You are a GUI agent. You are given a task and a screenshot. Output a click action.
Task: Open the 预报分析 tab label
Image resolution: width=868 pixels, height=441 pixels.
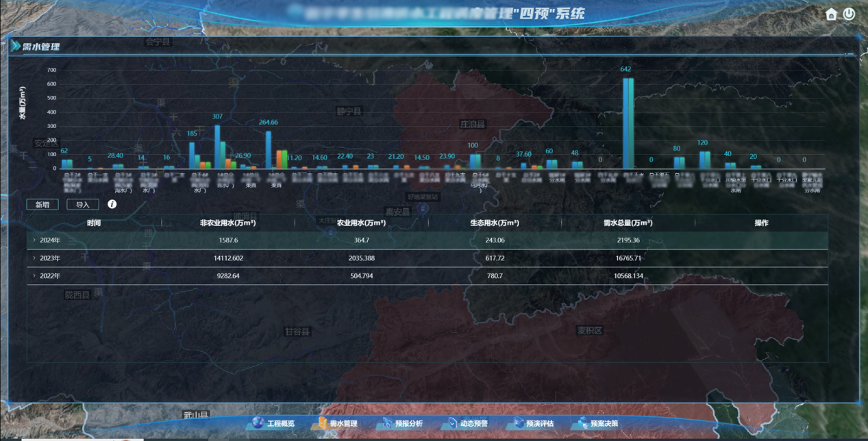(x=409, y=424)
